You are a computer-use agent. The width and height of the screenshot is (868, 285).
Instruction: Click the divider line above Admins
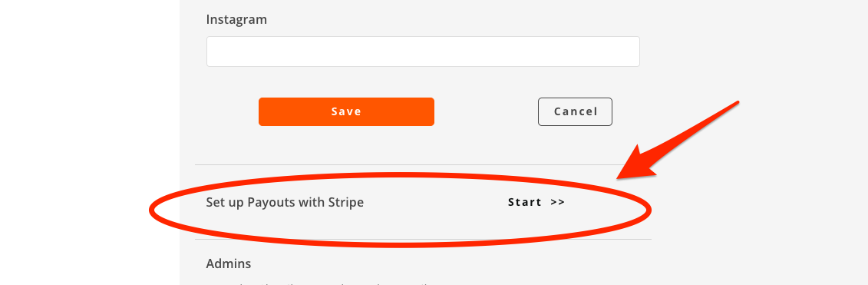pos(423,240)
